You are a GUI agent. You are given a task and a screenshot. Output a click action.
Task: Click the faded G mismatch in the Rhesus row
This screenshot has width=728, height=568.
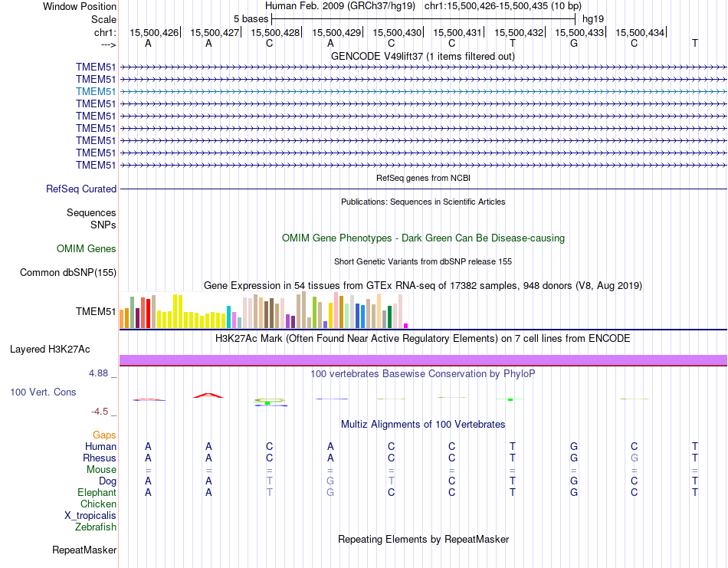635,458
